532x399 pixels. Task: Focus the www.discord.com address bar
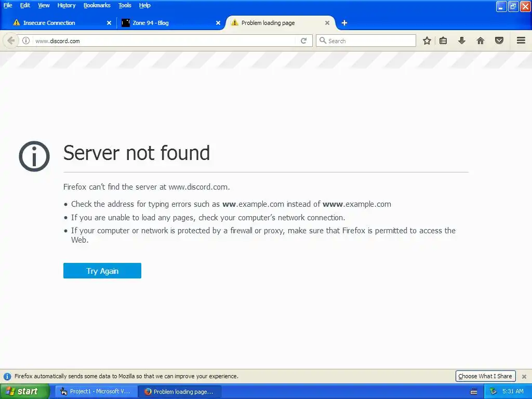point(165,41)
